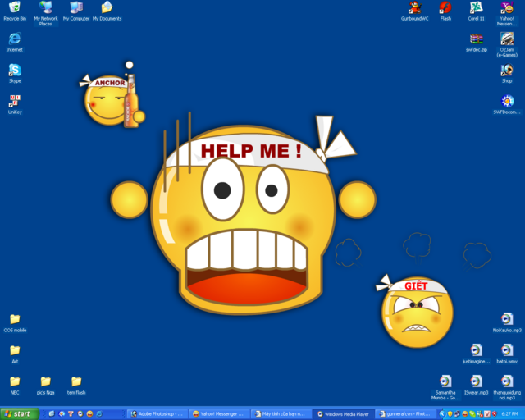The width and height of the screenshot is (525, 420).
Task: Select the thanguoidung noi.mp3 file
Action: (507, 387)
